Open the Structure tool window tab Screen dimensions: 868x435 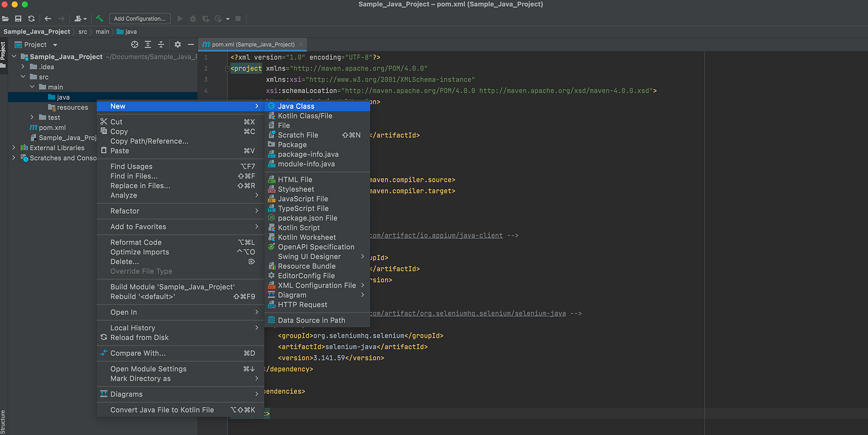(3, 421)
